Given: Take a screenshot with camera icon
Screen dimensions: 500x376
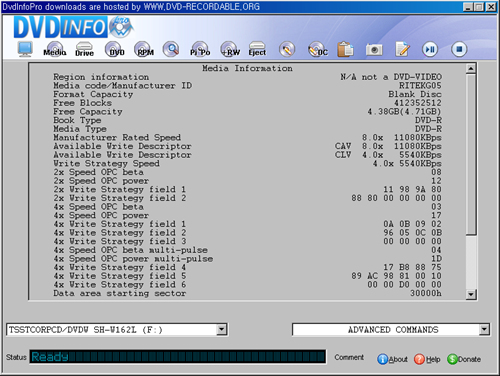Looking at the screenshot, I should (x=374, y=50).
